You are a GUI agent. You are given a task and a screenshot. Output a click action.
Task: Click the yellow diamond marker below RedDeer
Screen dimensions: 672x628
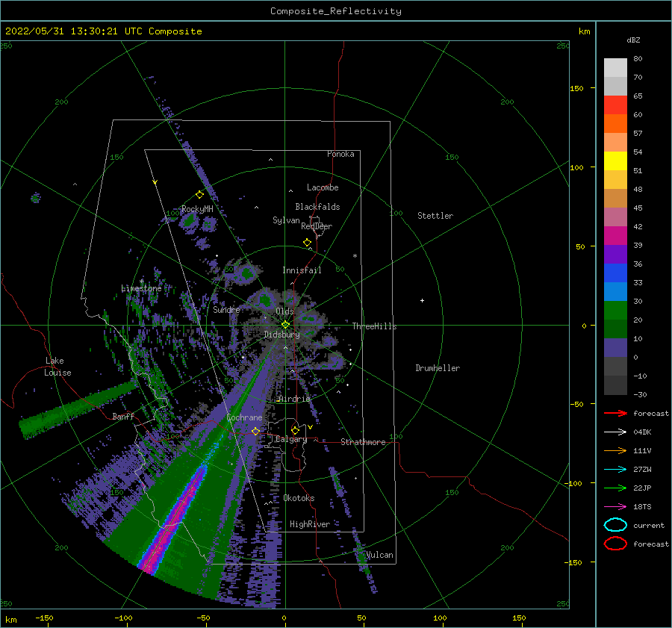[x=308, y=242]
